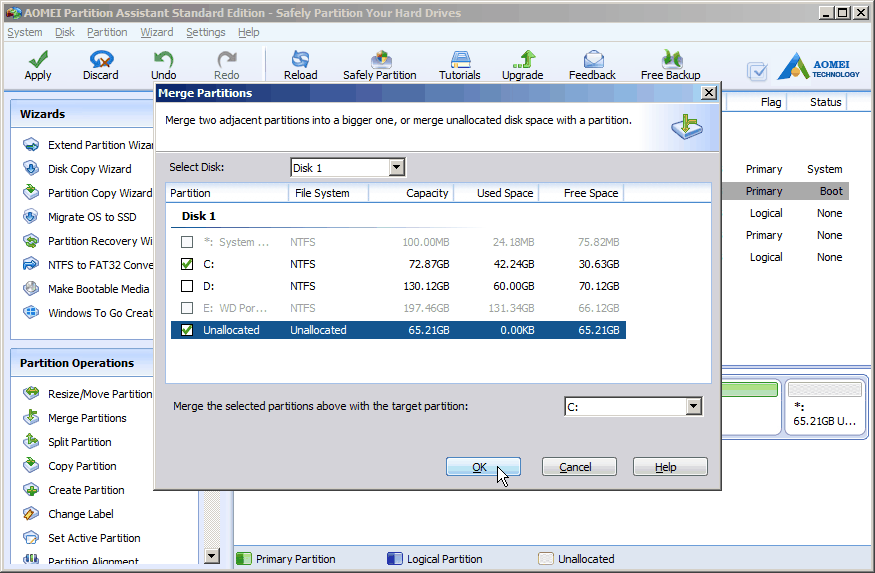Click Cancel in Merge Partitions dialog
This screenshot has width=875, height=573.
[x=579, y=467]
